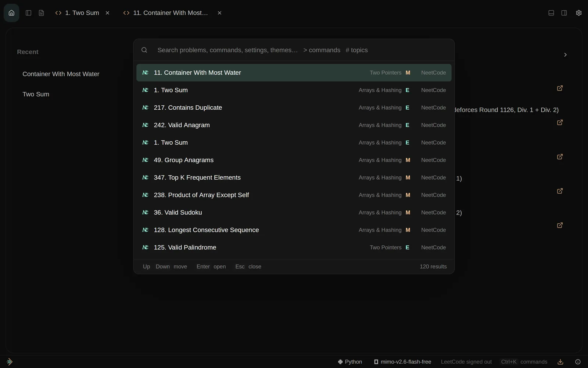
Task: Close the '1. Two Sum' tab
Action: click(107, 13)
